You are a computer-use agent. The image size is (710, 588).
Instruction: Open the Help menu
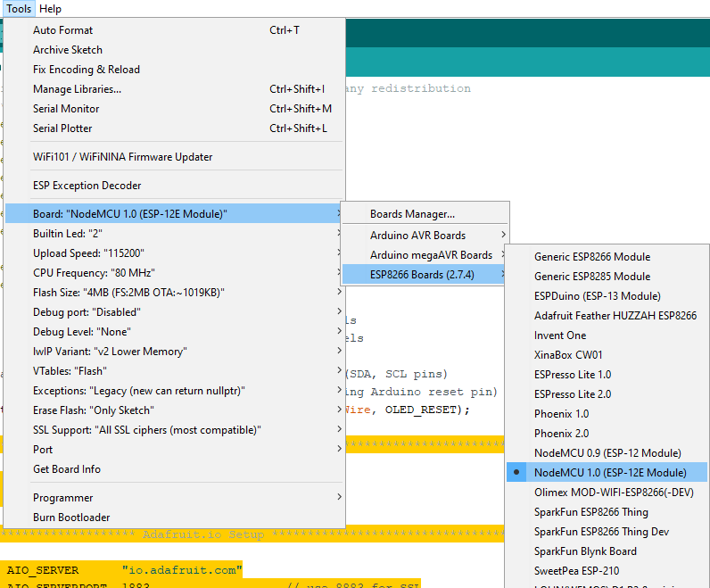(50, 9)
